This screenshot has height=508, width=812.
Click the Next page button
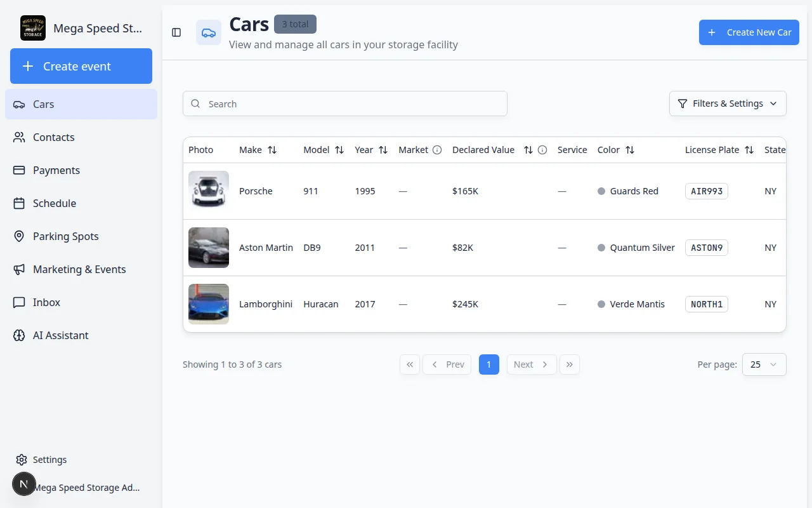point(532,364)
